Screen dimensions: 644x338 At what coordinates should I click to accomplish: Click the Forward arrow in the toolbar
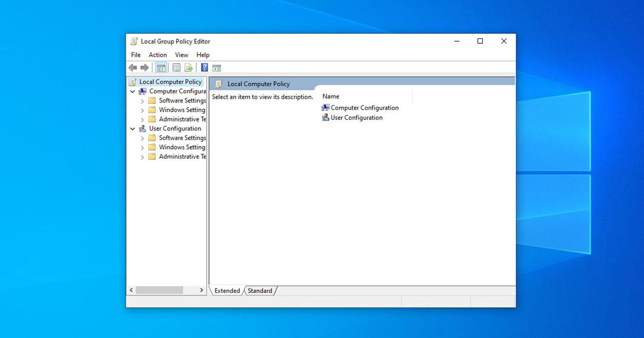click(x=144, y=68)
